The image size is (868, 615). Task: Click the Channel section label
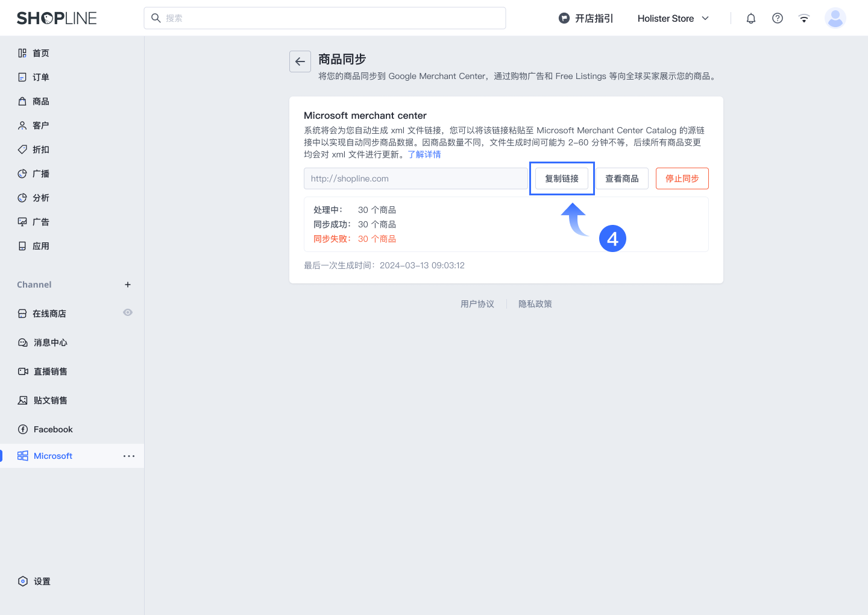(34, 285)
